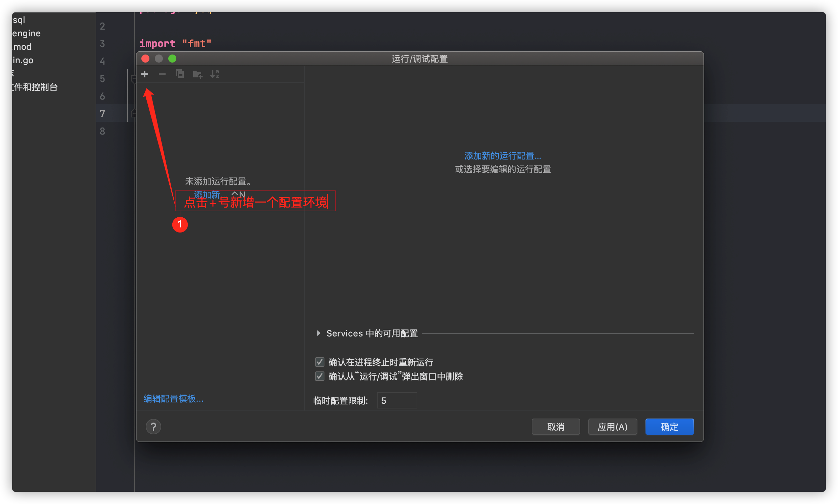Click the 临时配置限制 input field
The width and height of the screenshot is (838, 504).
397,401
